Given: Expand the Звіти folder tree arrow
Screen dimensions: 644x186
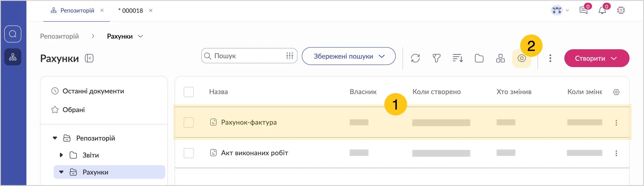Looking at the screenshot, I should 61,155.
